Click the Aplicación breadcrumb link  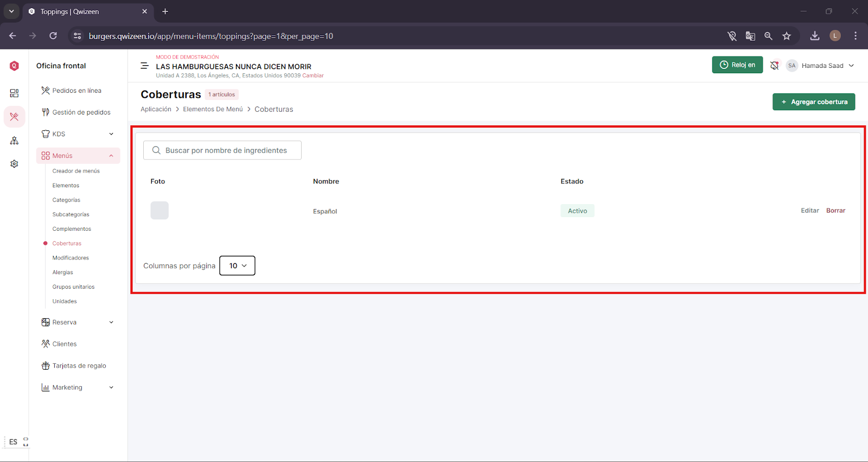156,109
